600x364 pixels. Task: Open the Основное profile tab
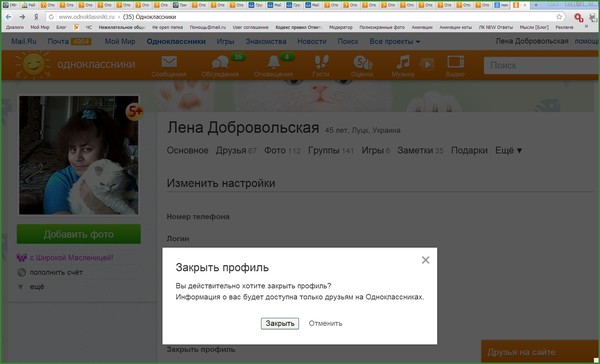[x=188, y=150]
